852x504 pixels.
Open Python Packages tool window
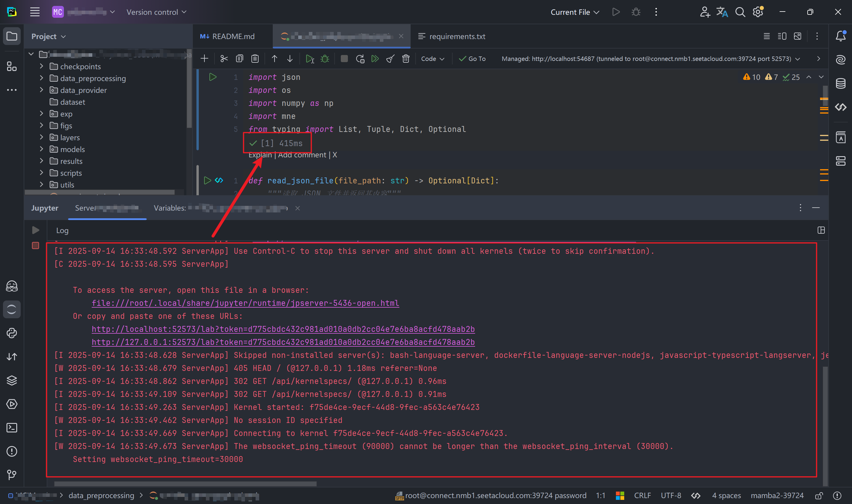(x=12, y=380)
